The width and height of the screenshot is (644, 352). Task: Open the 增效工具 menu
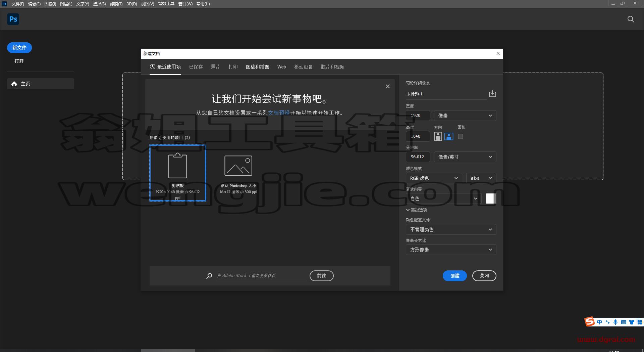tap(166, 4)
